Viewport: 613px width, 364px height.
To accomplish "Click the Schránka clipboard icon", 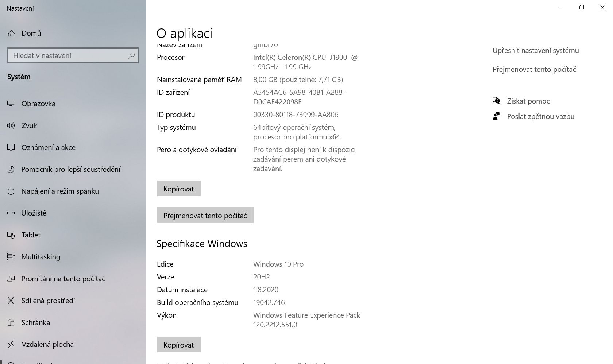I will coord(11,322).
